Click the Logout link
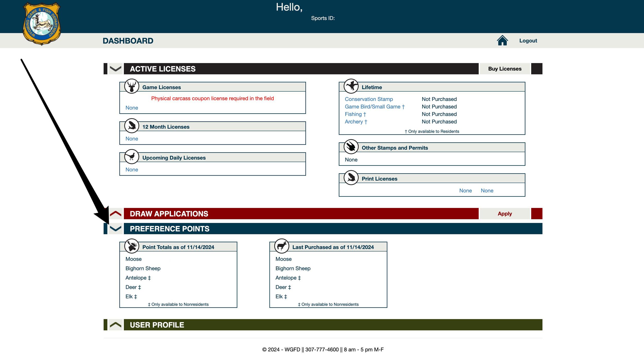644x355 pixels. 528,40
